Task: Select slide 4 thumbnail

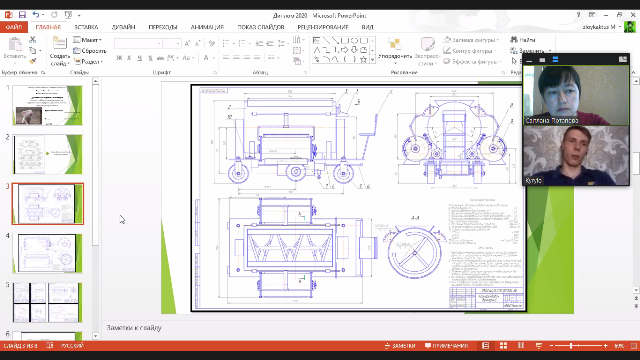Action: pyautogui.click(x=47, y=253)
